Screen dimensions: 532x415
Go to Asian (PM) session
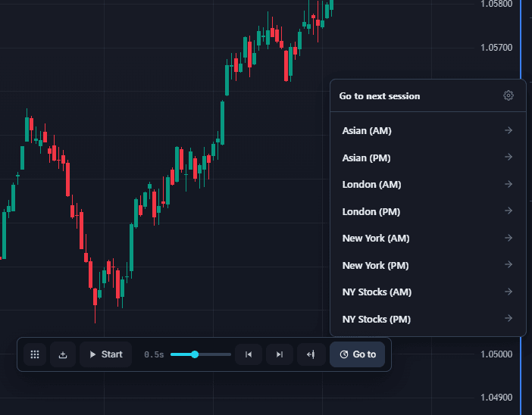pos(428,158)
